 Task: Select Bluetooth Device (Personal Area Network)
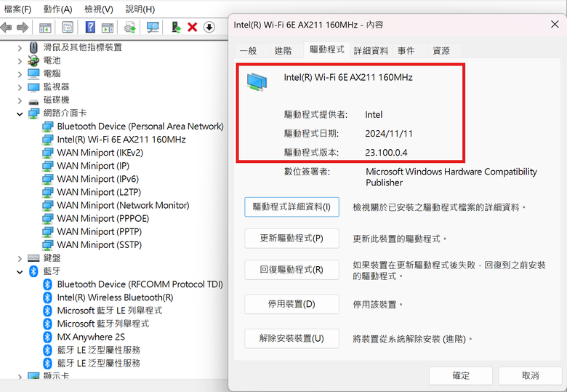coord(140,127)
